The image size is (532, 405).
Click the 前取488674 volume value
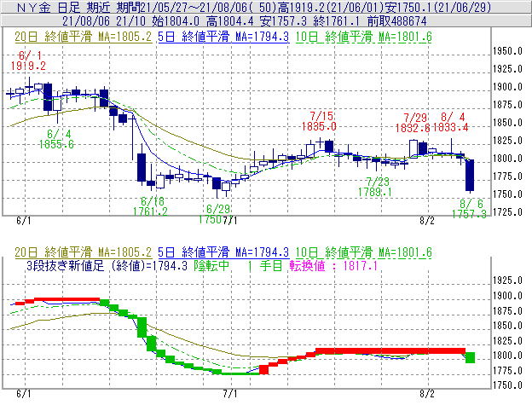[397, 21]
